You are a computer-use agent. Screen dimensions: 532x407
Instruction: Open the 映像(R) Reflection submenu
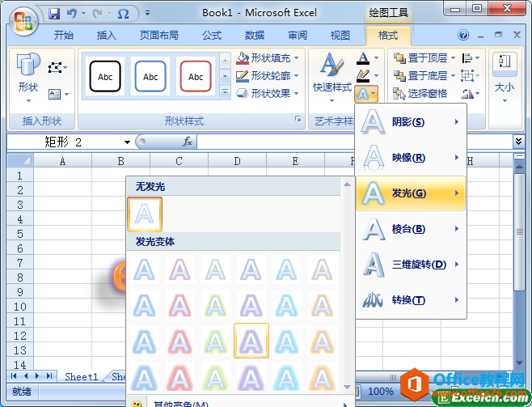click(x=411, y=158)
